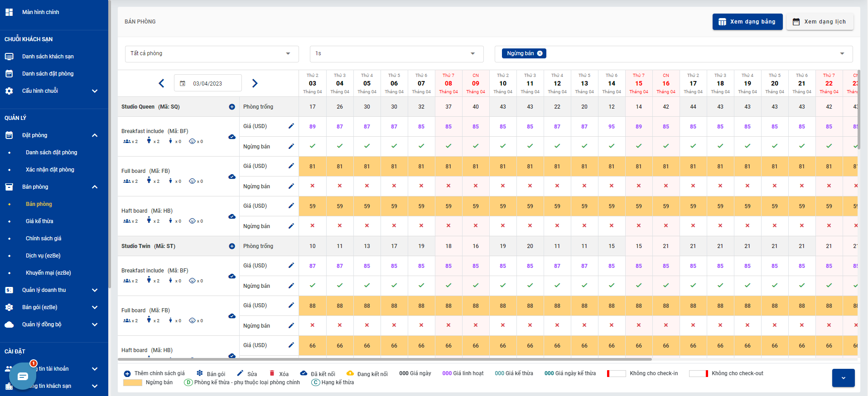Open the Ngừng bán multi-select dropdown arrow
Image resolution: width=868 pixels, height=396 pixels.
pyautogui.click(x=842, y=54)
